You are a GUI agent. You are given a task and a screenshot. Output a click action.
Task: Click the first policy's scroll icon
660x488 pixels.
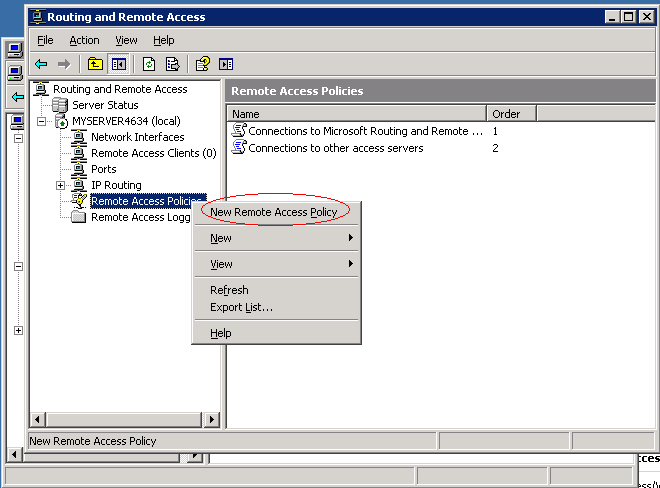[x=239, y=131]
